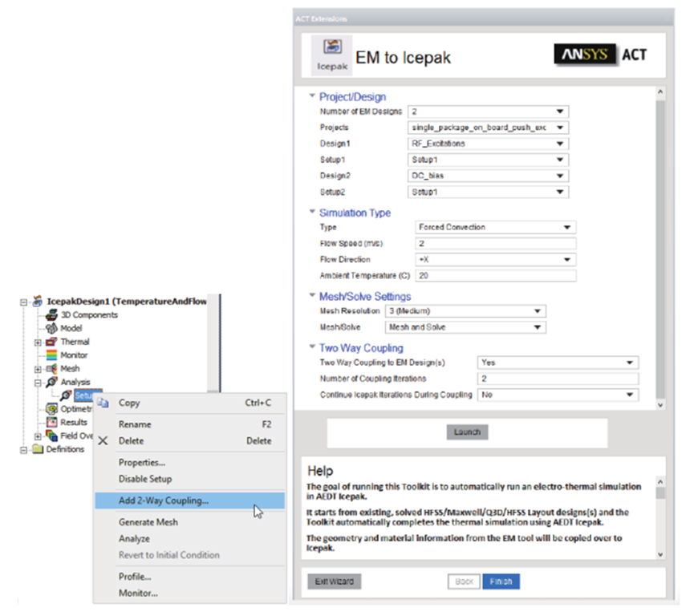Click the Launch button
Image resolution: width=694 pixels, height=616 pixels.
[x=468, y=432]
